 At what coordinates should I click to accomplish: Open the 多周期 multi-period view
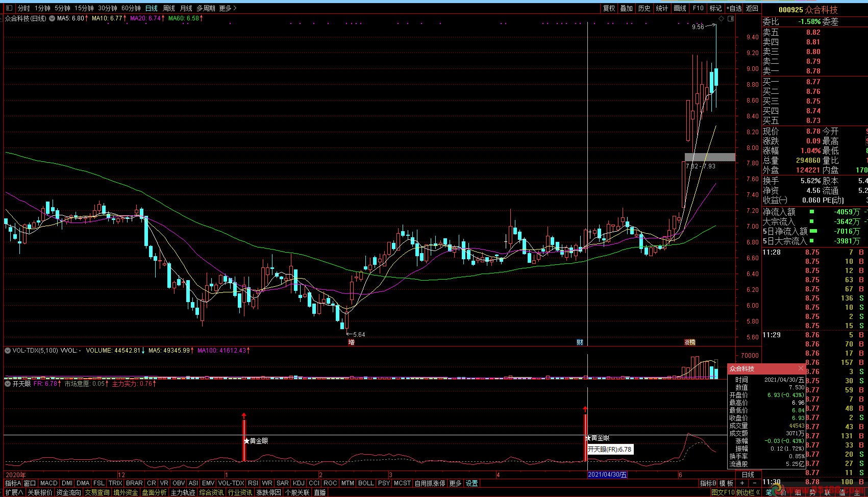click(206, 8)
